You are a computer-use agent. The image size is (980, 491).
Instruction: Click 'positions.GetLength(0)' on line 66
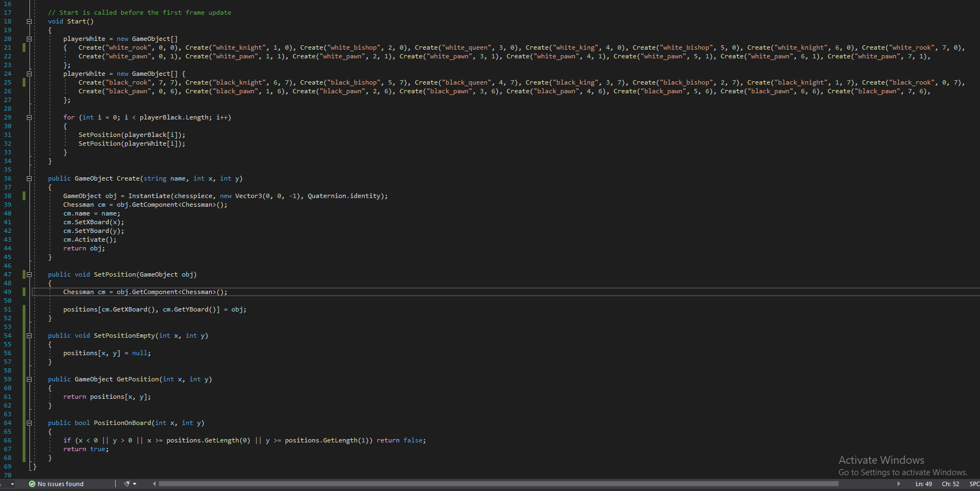click(x=209, y=440)
